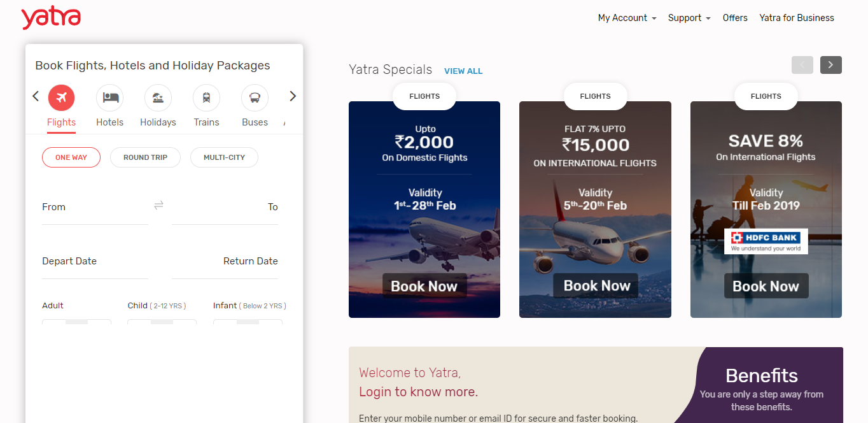Viewport: 868px width, 423px height.
Task: Click the Yatra logo
Action: click(x=51, y=18)
